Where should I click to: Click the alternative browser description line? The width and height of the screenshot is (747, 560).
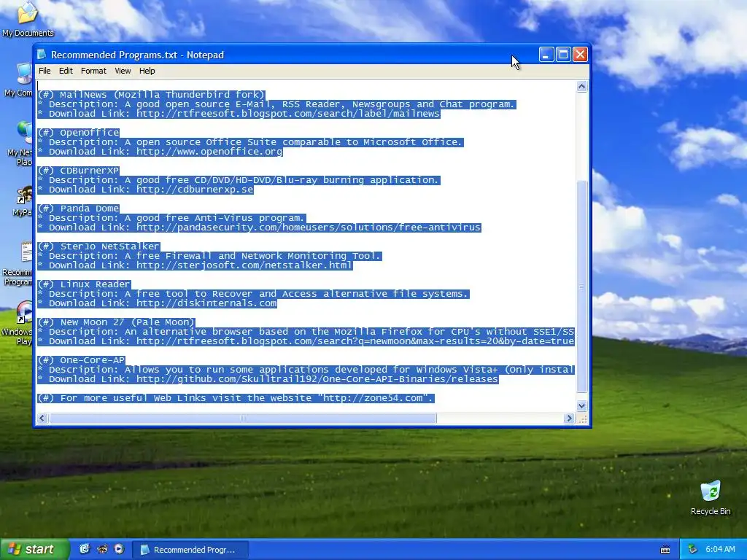pyautogui.click(x=306, y=332)
